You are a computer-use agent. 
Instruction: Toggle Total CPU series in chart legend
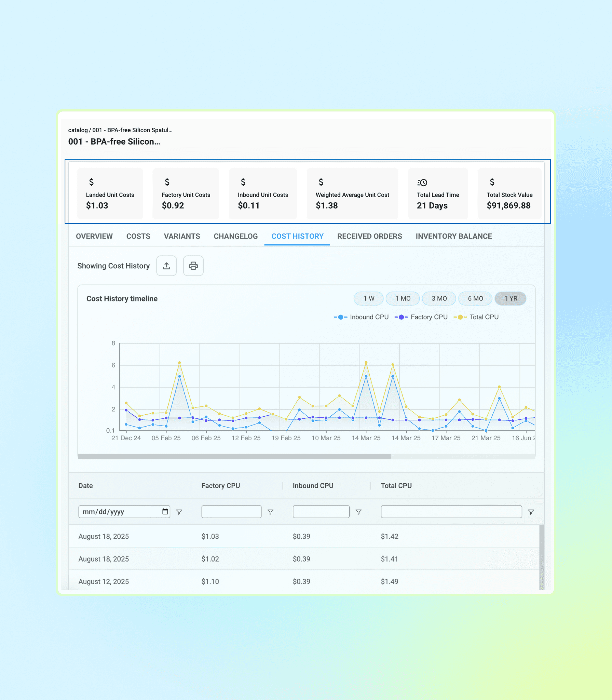pyautogui.click(x=476, y=317)
